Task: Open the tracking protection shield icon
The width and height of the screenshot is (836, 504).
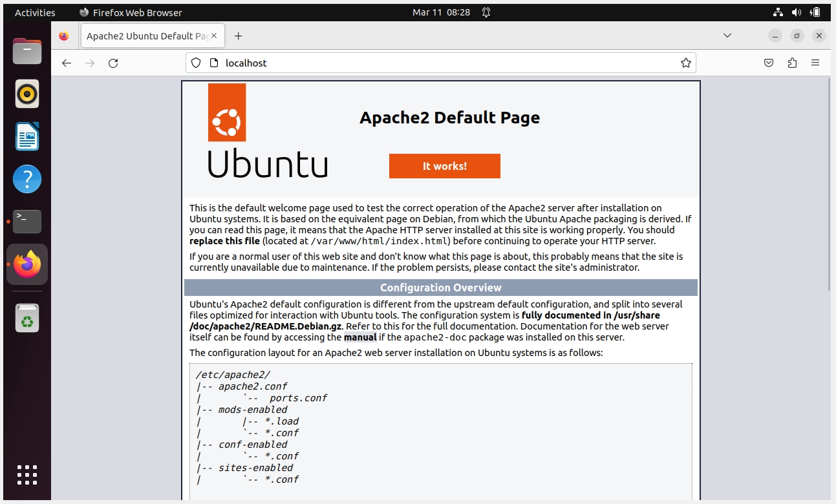Action: [197, 63]
